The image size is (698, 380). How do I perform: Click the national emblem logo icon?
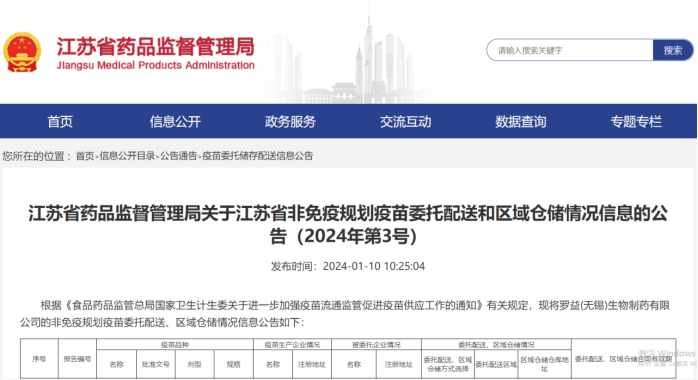point(22,52)
